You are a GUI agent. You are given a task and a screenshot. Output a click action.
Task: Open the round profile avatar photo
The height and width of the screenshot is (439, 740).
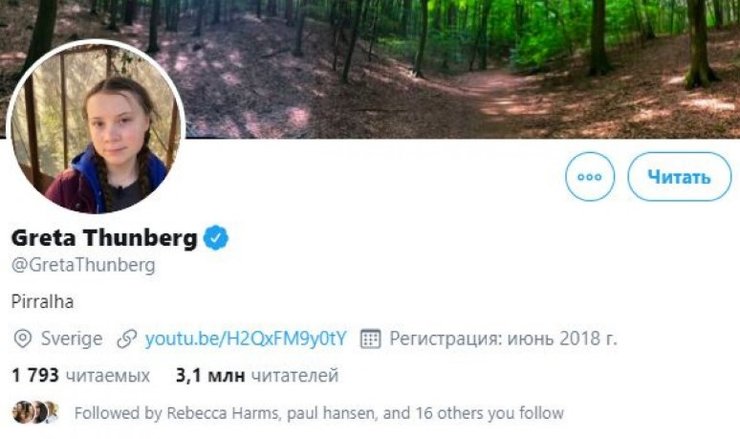[x=96, y=127]
